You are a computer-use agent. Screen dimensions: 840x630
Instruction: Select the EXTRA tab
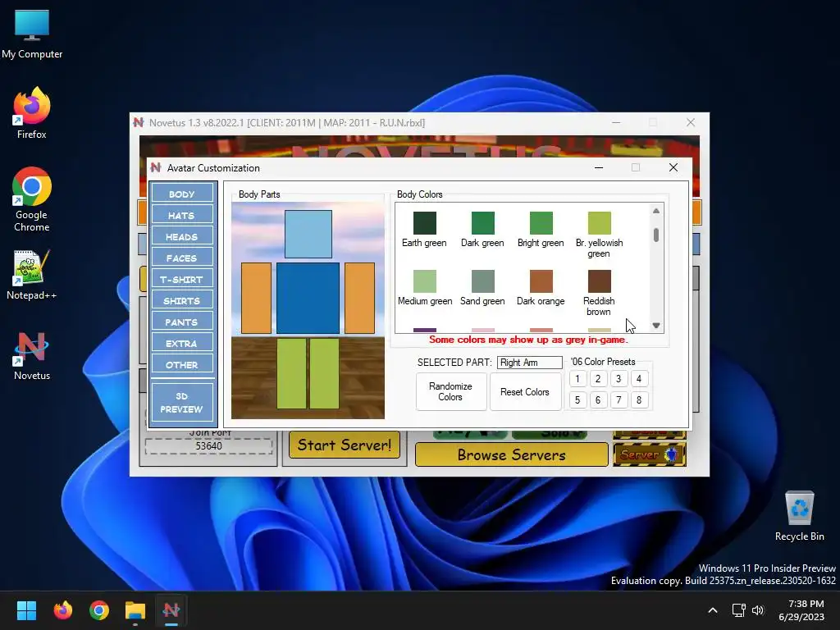click(x=181, y=344)
